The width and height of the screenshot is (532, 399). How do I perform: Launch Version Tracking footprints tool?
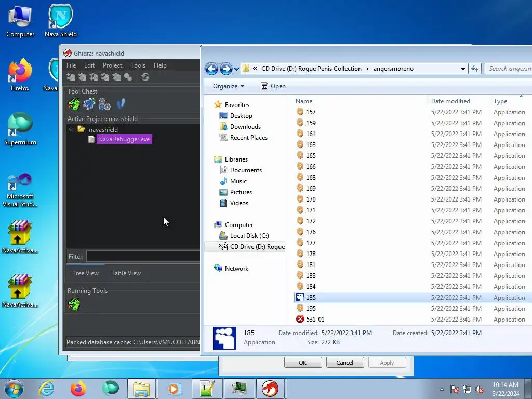pyautogui.click(x=121, y=104)
